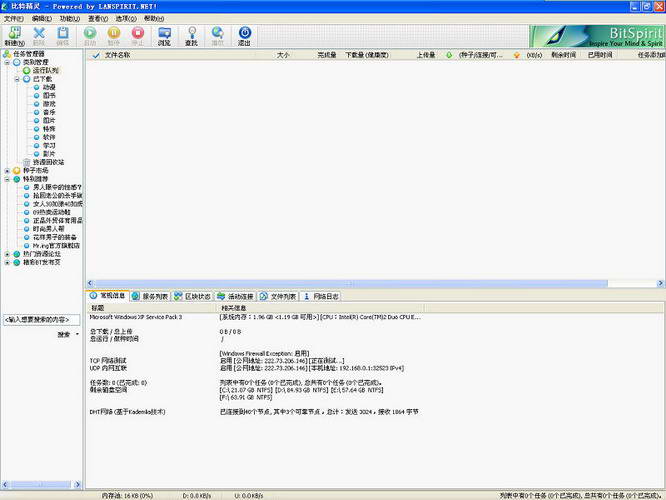This screenshot has width=666, height=500.
Task: Click the 删除 (Delete) X toolbar icon
Action: coord(39,34)
